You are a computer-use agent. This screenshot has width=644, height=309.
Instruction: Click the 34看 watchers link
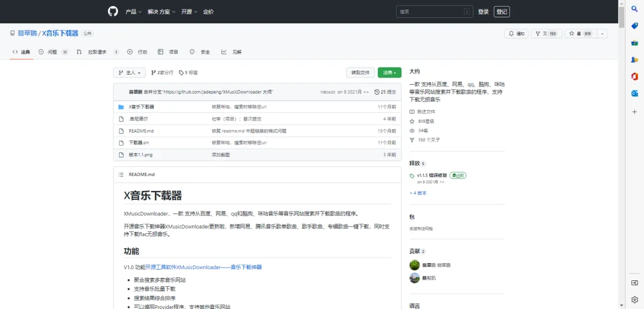point(419,131)
